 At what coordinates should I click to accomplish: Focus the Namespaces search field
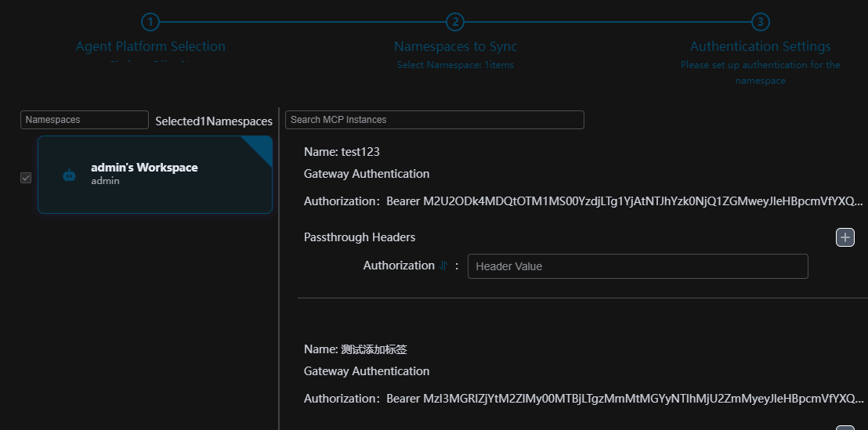85,120
